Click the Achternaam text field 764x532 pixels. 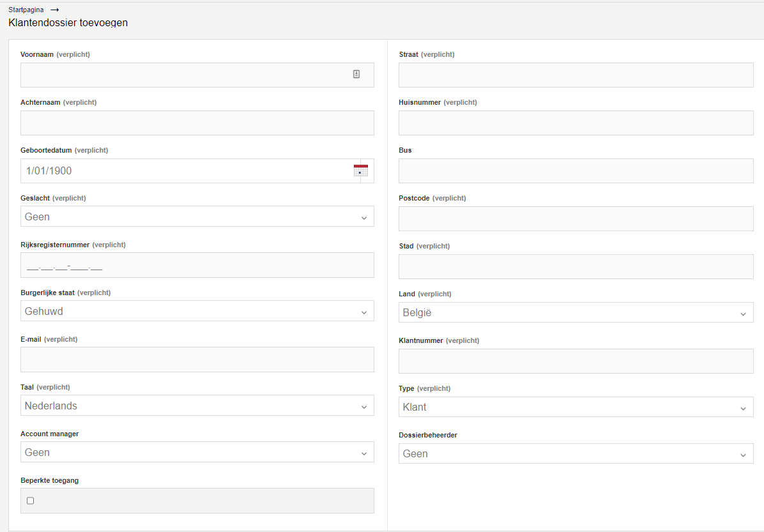[x=197, y=123]
